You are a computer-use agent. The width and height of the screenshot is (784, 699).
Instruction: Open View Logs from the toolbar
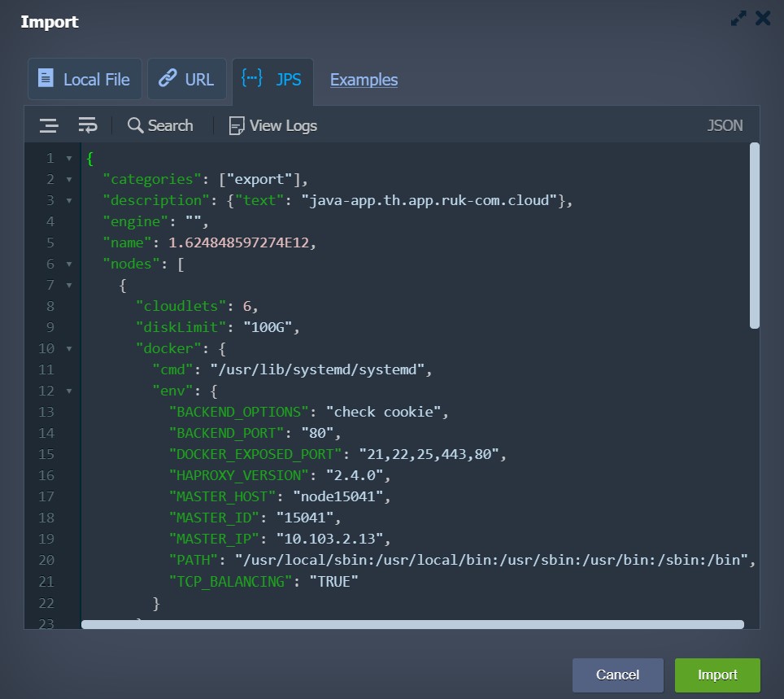[x=273, y=125]
